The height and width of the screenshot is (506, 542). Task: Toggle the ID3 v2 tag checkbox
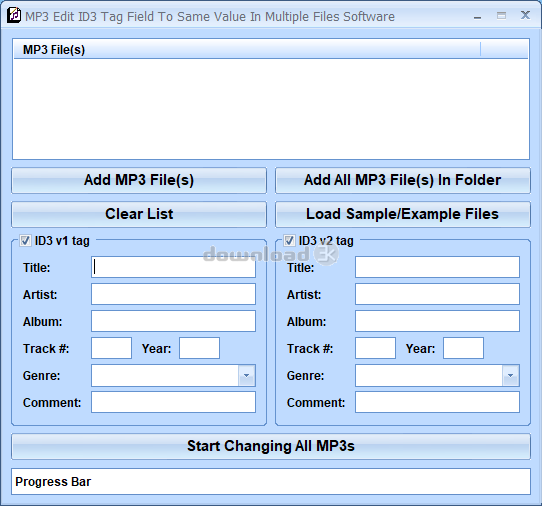pyautogui.click(x=289, y=241)
